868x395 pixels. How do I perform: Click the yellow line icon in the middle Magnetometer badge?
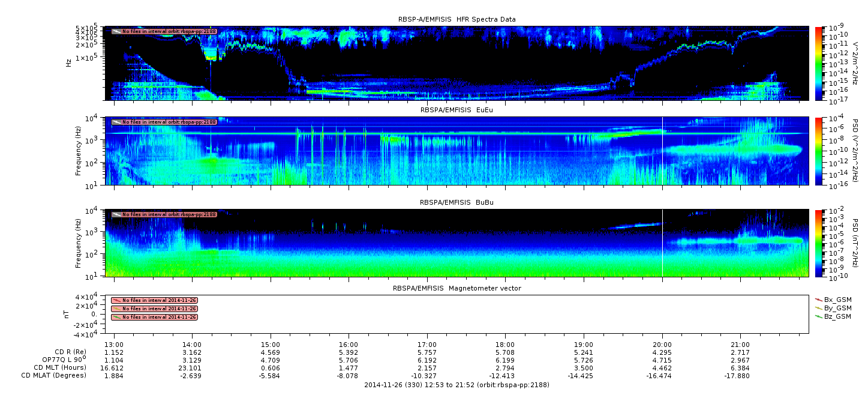(x=116, y=309)
